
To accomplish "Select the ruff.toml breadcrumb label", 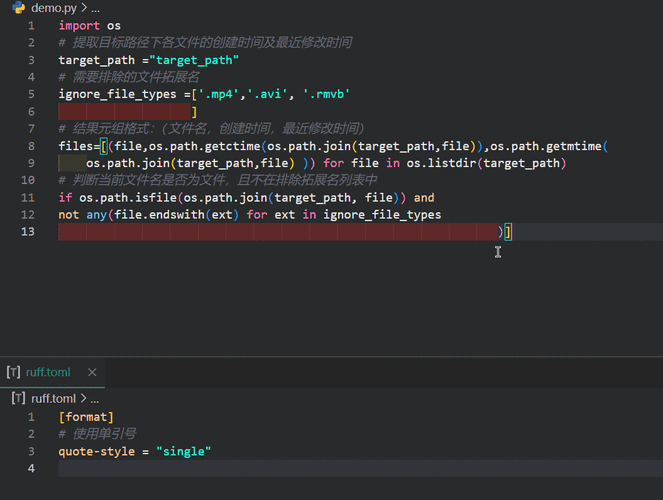I will [53, 398].
